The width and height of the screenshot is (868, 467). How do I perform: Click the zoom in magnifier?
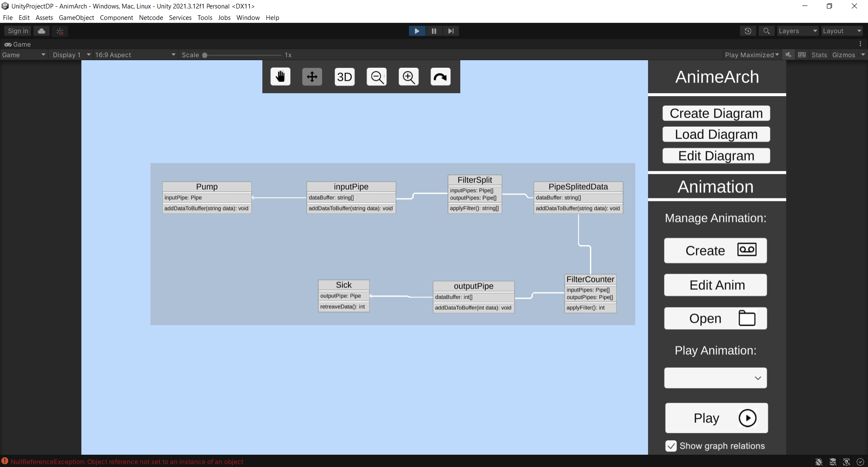[x=409, y=77]
